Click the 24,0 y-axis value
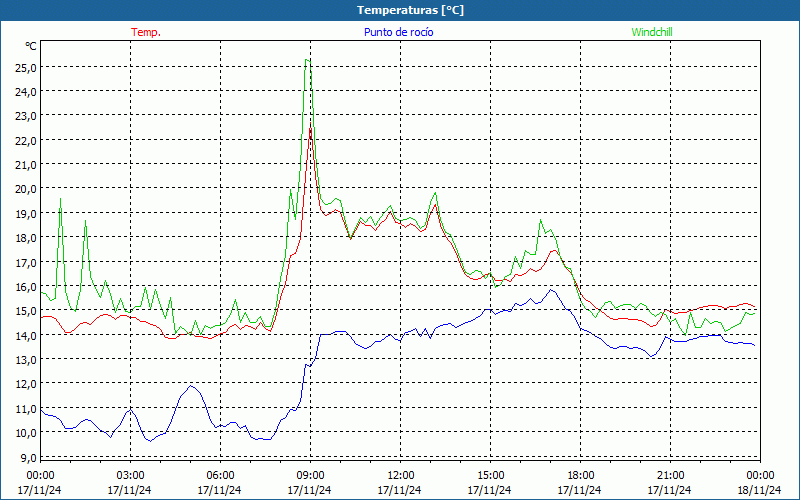 pyautogui.click(x=24, y=92)
